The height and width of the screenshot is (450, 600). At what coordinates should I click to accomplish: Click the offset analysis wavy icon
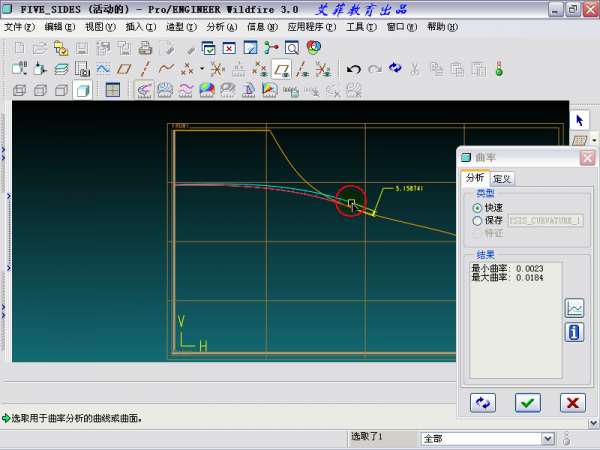(186, 90)
